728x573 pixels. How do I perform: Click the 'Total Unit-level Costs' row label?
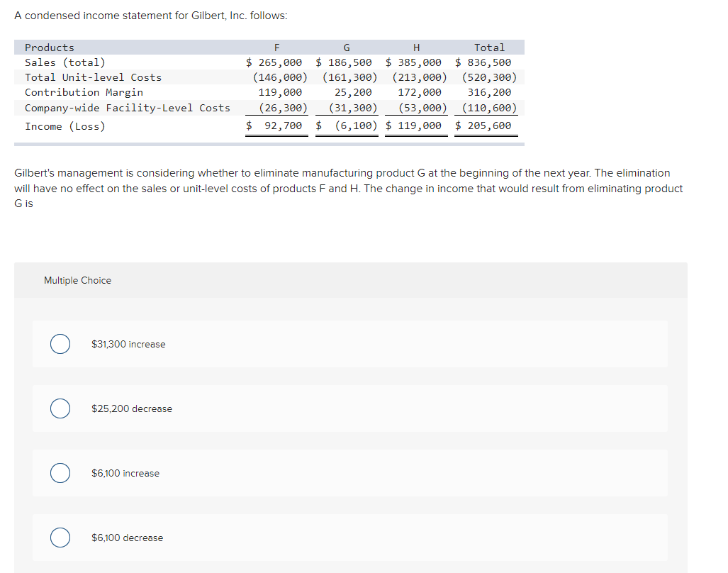click(x=94, y=77)
